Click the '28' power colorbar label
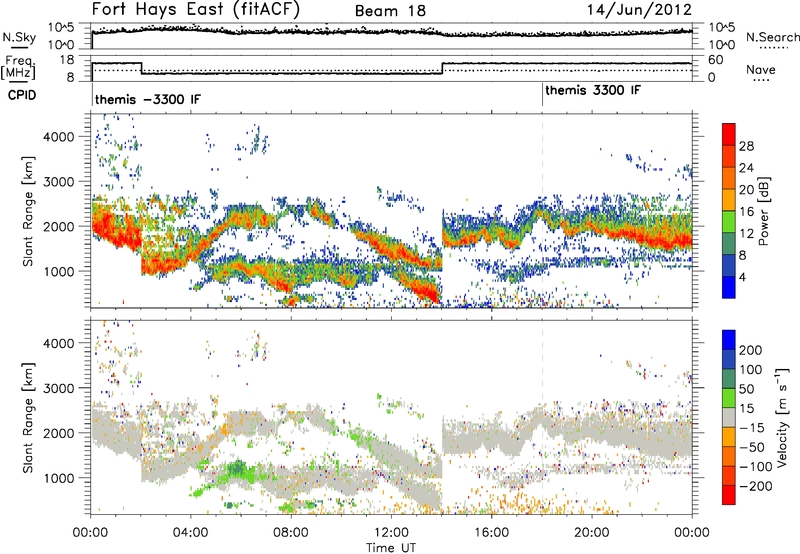The image size is (800, 554). click(x=746, y=146)
